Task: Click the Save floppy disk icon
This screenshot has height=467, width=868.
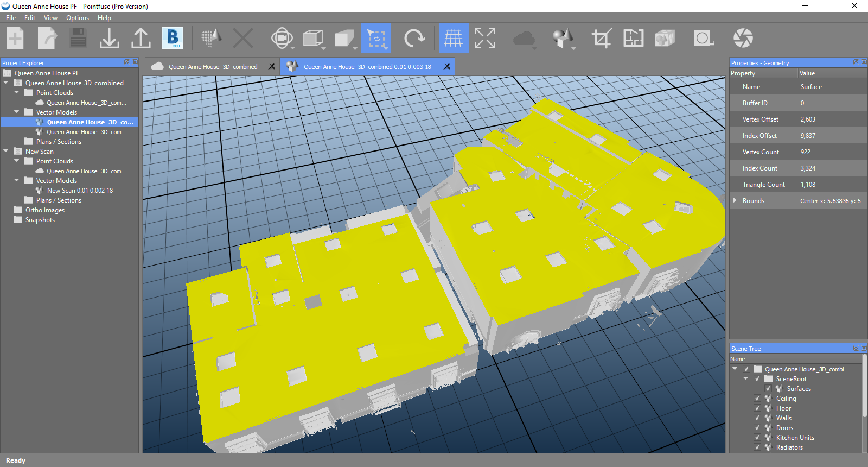Action: click(79, 39)
